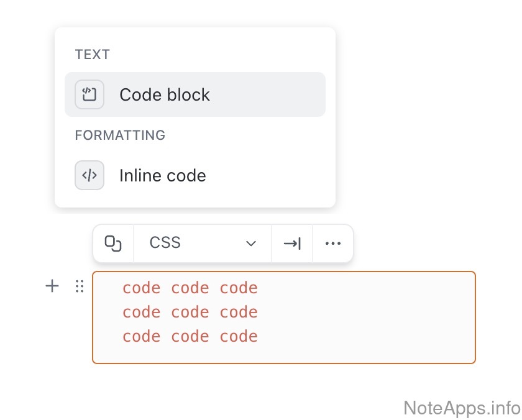Screen dimensions: 522x420
Task: Click the second line of code
Action: point(190,312)
